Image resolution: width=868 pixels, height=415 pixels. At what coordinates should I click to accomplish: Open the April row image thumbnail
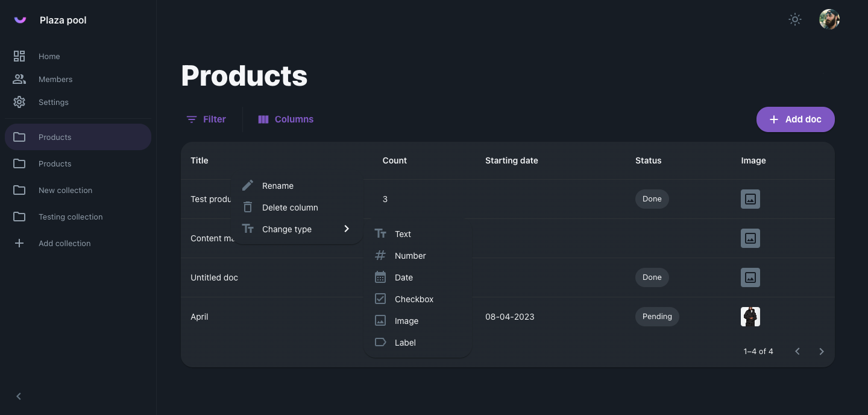pos(750,317)
